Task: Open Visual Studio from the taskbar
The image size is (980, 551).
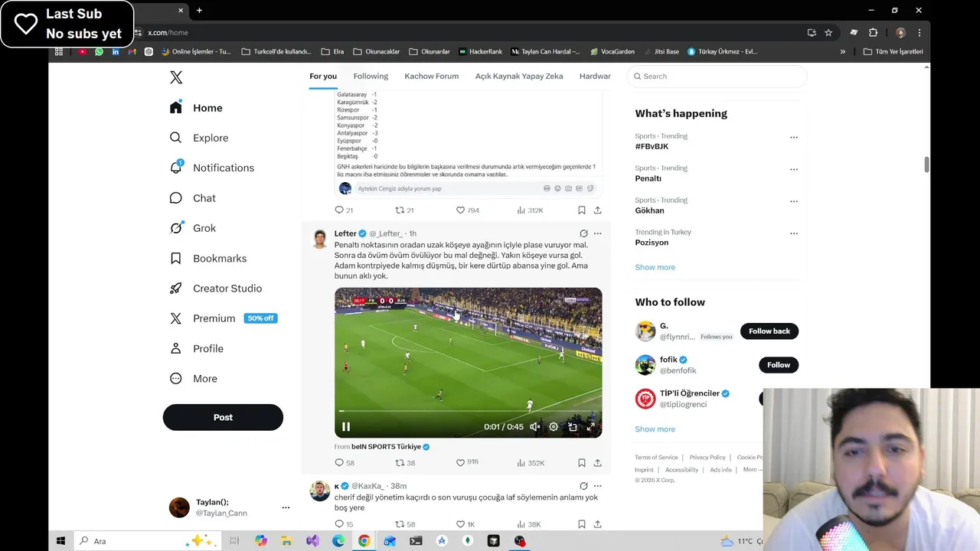Action: click(x=312, y=541)
